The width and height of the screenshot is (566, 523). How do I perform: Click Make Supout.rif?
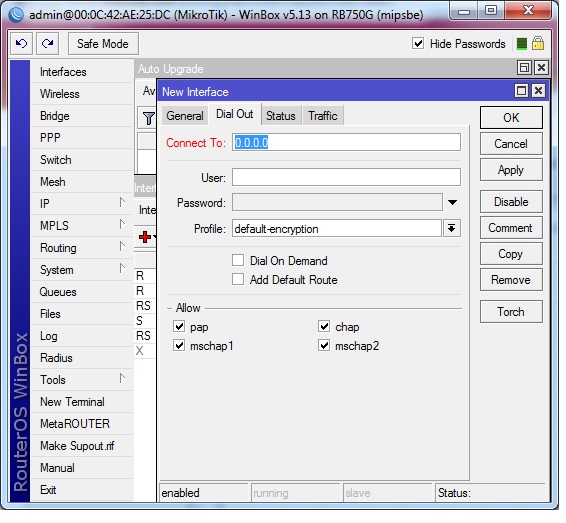coord(82,446)
